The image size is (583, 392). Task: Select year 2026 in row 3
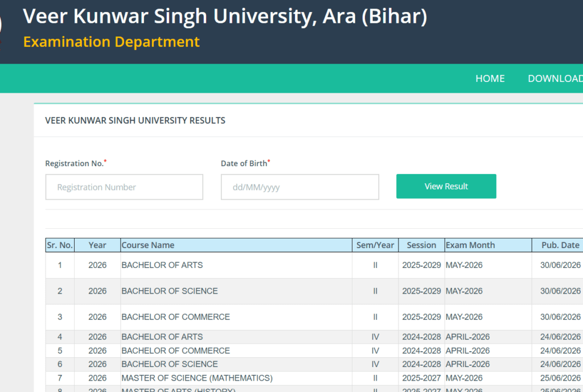click(x=97, y=317)
